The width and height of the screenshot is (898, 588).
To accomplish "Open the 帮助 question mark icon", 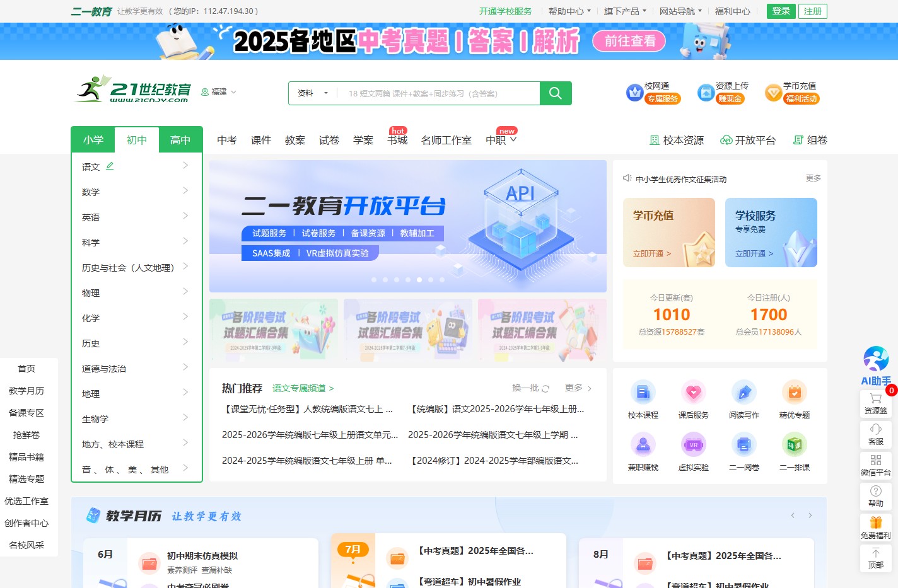I will 876,496.
